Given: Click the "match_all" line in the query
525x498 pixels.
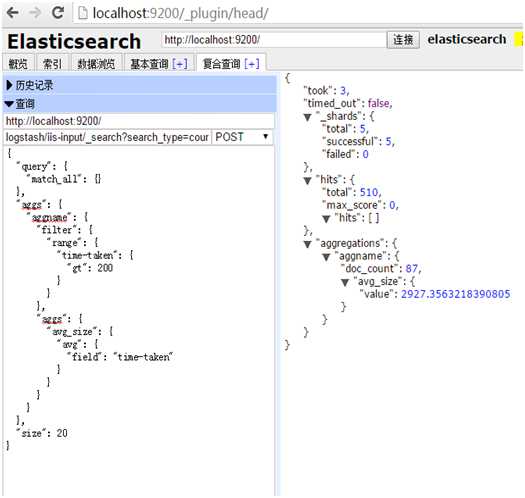Looking at the screenshot, I should tap(63, 179).
